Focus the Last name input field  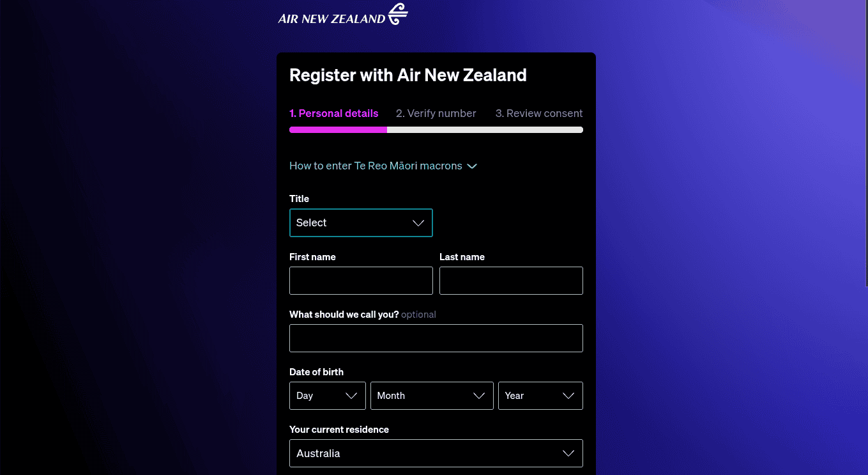511,281
